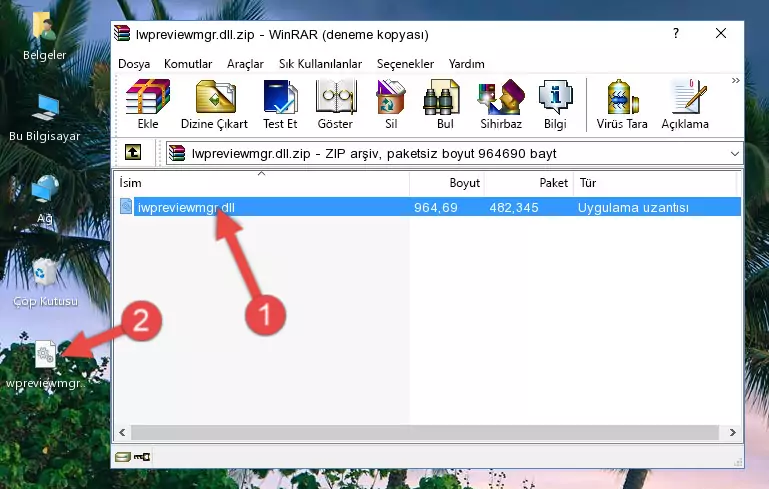Click the Dizine Çıkart extract icon
The width and height of the screenshot is (769, 489).
coord(215,105)
